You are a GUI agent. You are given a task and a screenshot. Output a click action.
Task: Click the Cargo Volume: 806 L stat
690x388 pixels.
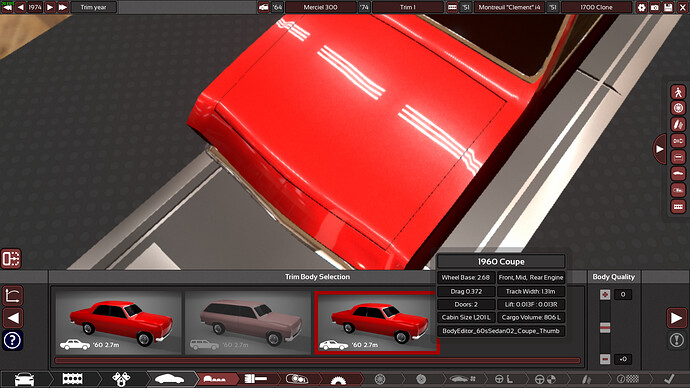point(531,318)
